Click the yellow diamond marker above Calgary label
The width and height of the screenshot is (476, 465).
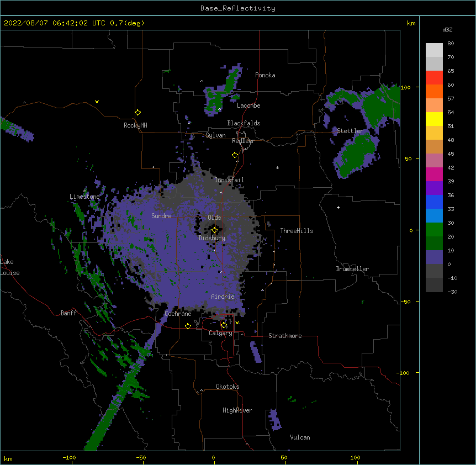pyautogui.click(x=224, y=325)
